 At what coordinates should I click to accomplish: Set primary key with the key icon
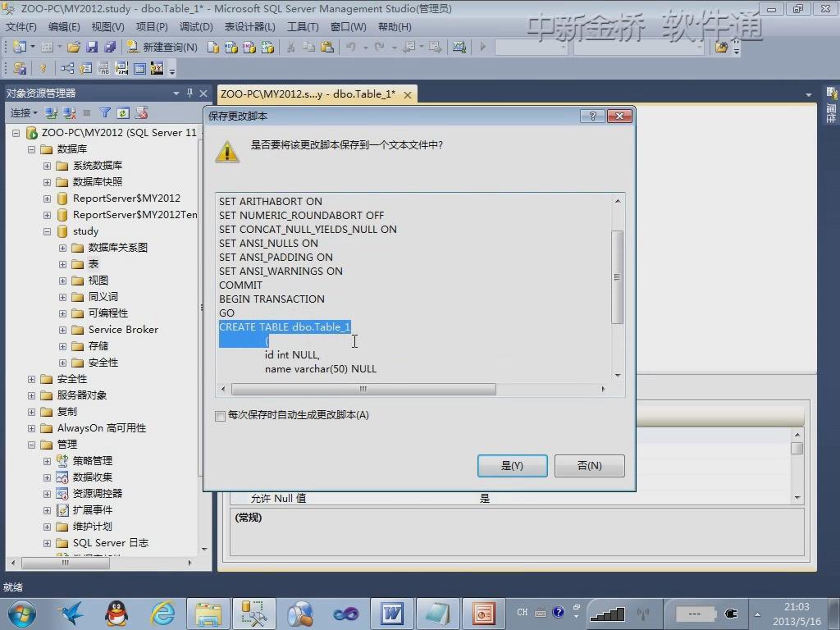click(43, 68)
